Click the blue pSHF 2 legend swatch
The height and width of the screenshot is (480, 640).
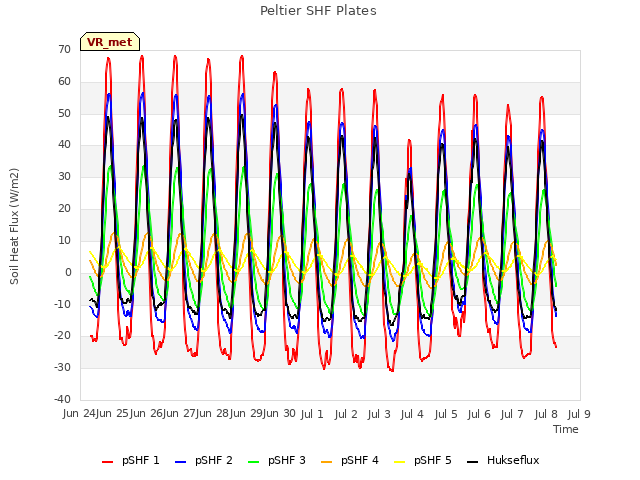180,462
